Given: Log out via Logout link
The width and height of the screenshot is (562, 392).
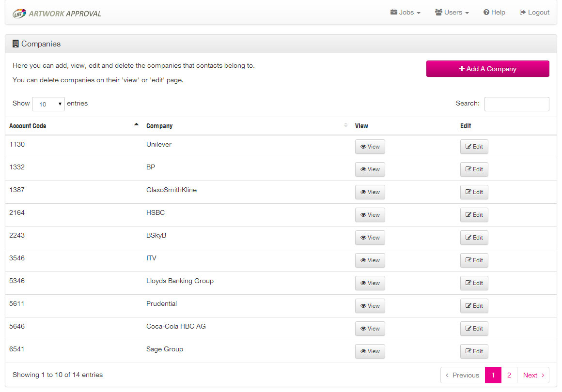Looking at the screenshot, I should click(534, 12).
